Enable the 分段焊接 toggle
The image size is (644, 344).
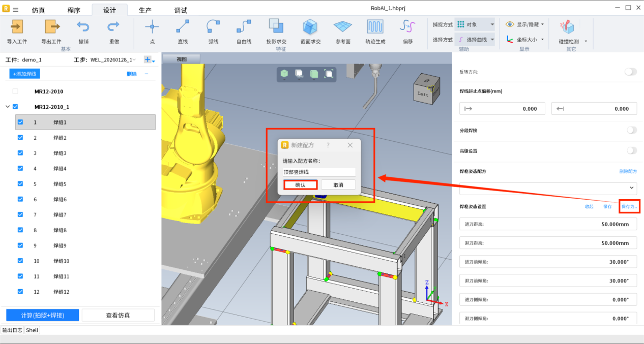click(631, 131)
